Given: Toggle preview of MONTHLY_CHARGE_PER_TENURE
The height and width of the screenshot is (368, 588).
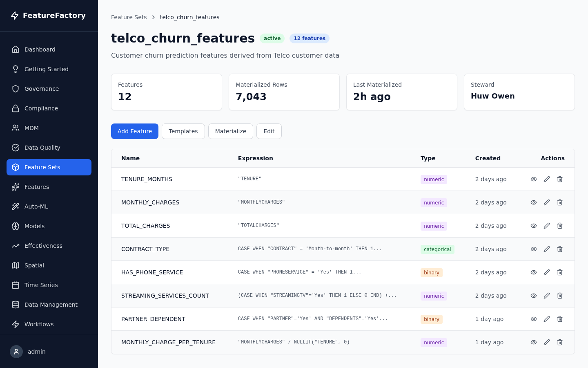Looking at the screenshot, I should click(534, 342).
